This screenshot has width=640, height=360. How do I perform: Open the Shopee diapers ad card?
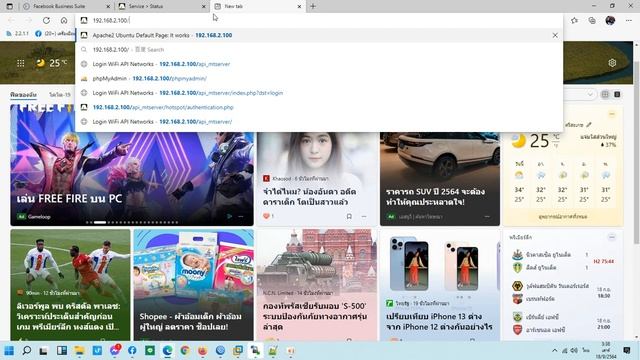[193, 284]
